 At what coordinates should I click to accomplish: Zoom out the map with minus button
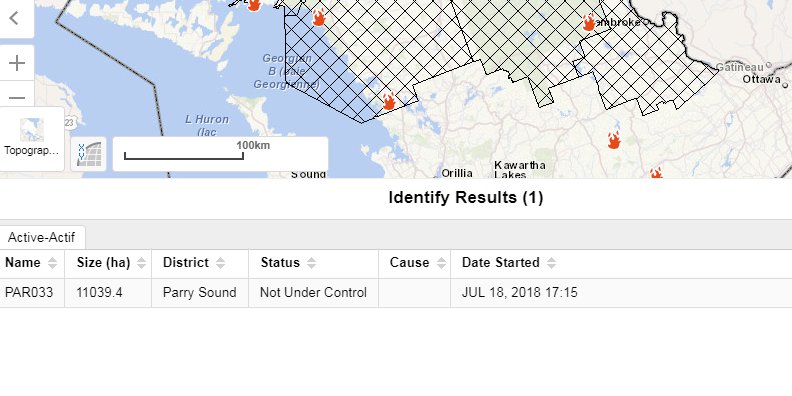(17, 96)
